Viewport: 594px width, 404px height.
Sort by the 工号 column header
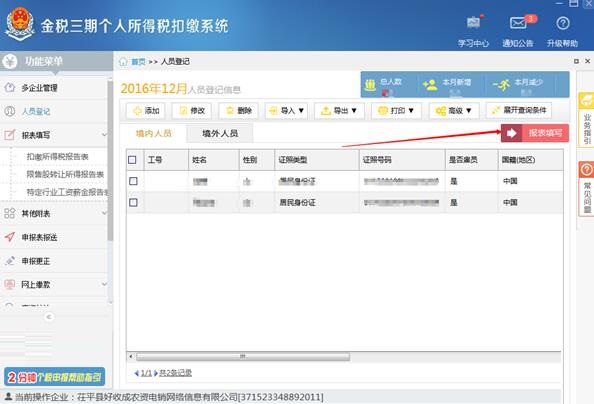166,160
